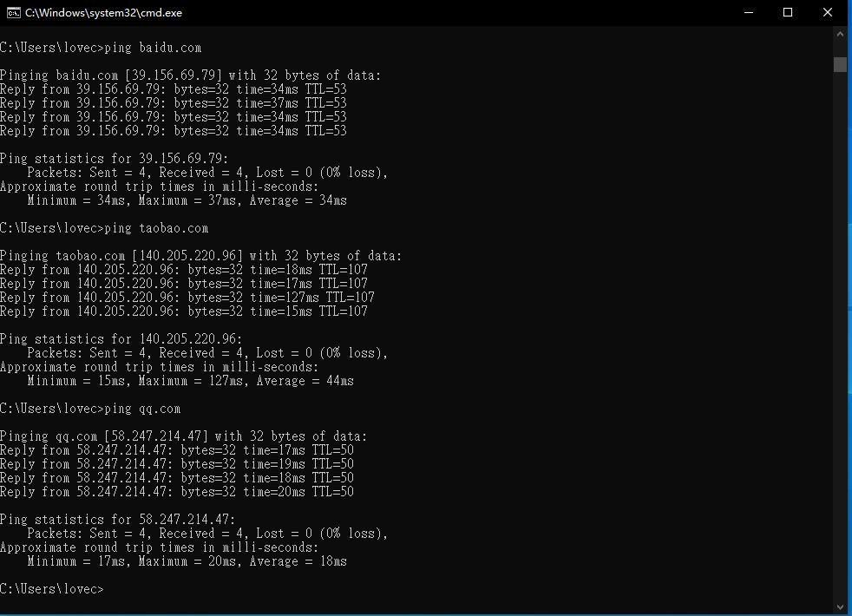Click the "ping baidu.com" command text
The width and height of the screenshot is (852, 616).
(153, 48)
